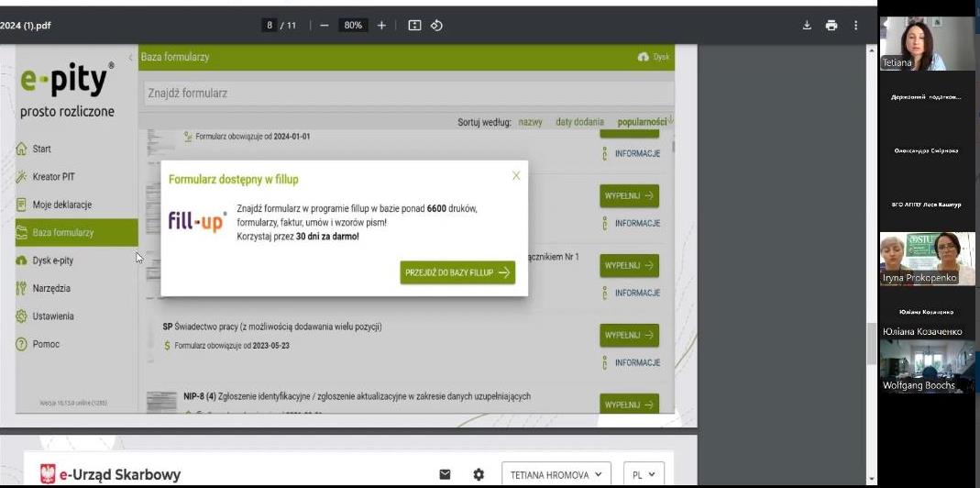Select Wolfgang Boochs' video tile
This screenshot has height=488, width=980.
coord(927,366)
